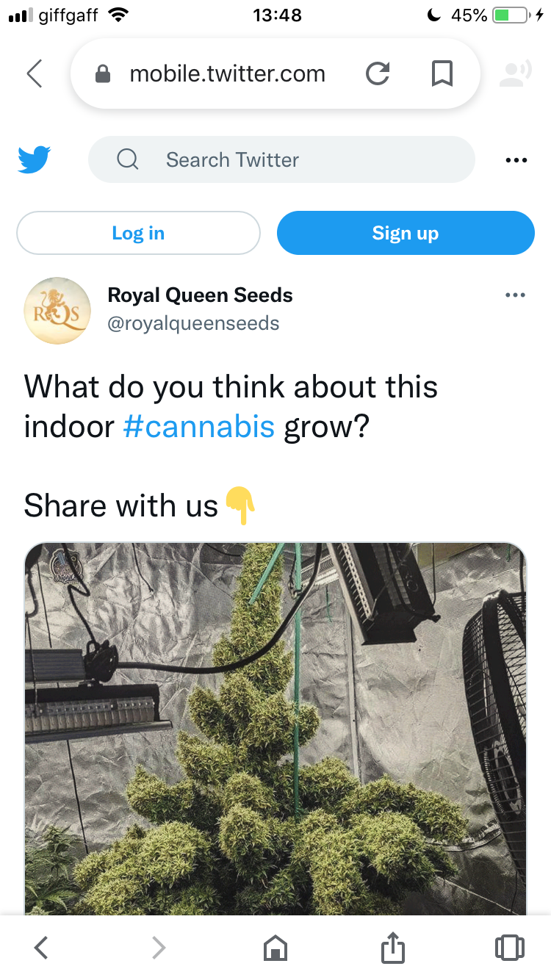Viewport: 551px width, 980px height.
Task: Open the browser home page icon
Action: coord(275,948)
